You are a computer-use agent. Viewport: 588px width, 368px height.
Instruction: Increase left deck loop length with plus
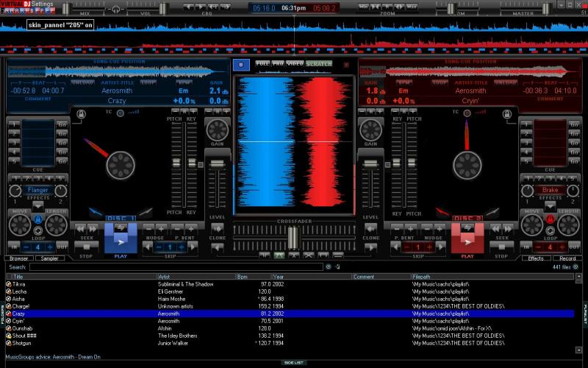coord(49,247)
